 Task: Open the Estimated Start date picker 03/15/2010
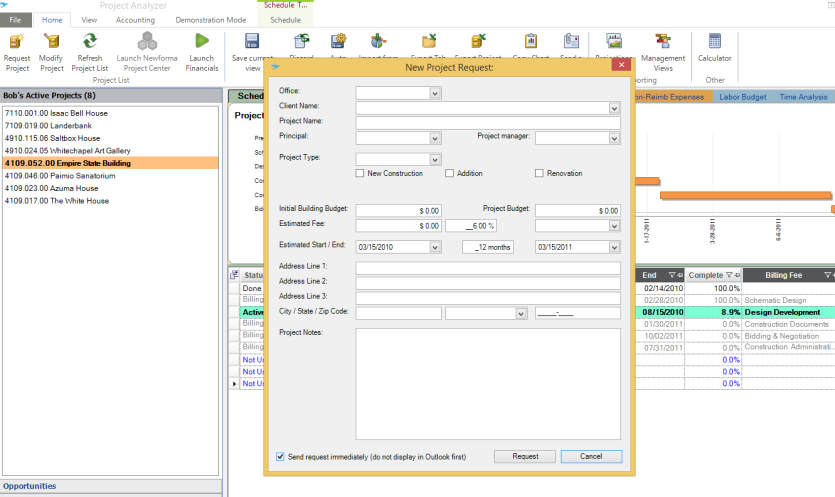tap(435, 247)
